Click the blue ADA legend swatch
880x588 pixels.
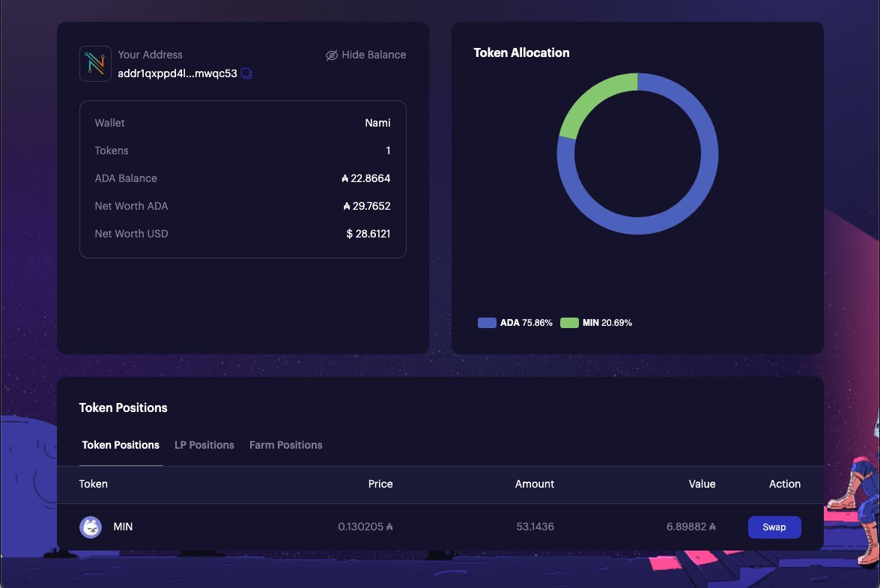pyautogui.click(x=487, y=323)
